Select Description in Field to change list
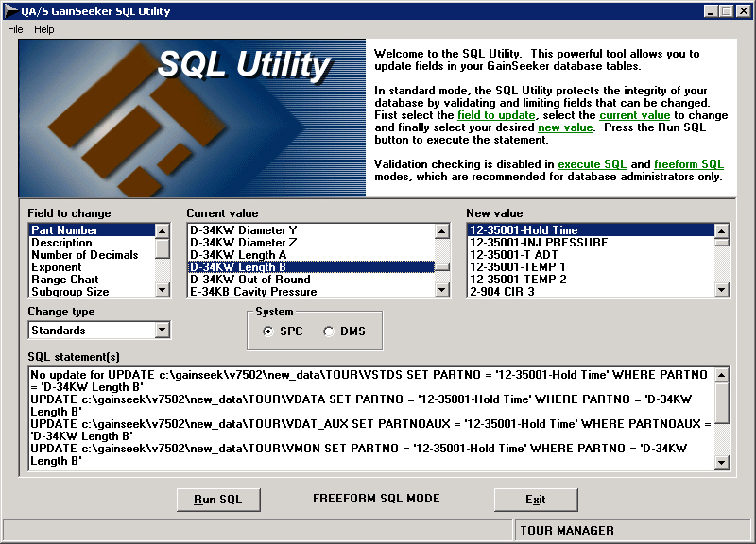Screen dimensions: 756x544 tap(61, 243)
